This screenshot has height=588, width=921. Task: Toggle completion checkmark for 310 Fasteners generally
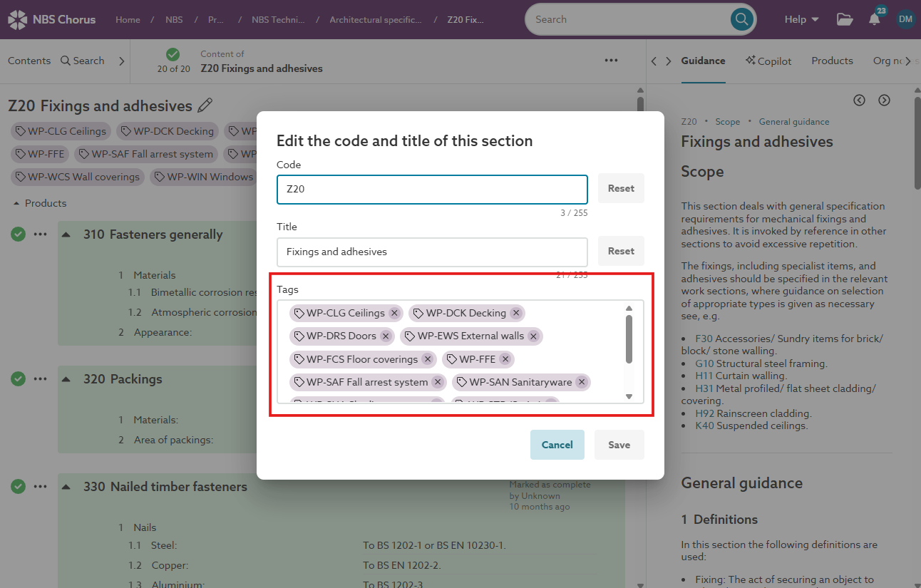18,234
